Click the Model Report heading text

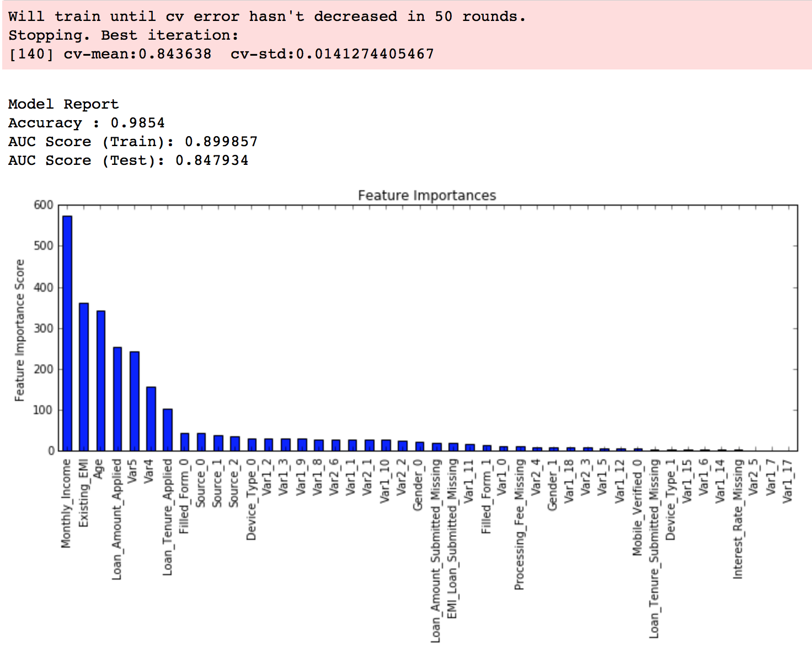coord(63,104)
